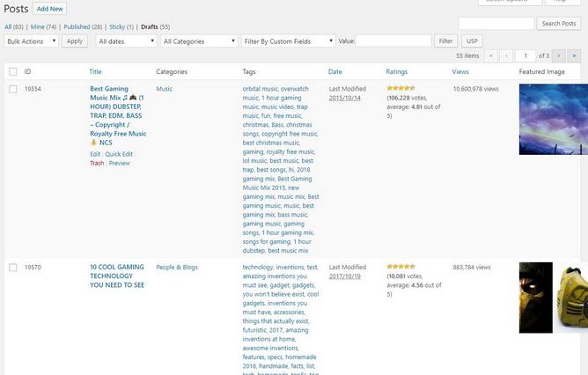Click star rating for post 19570

401,266
